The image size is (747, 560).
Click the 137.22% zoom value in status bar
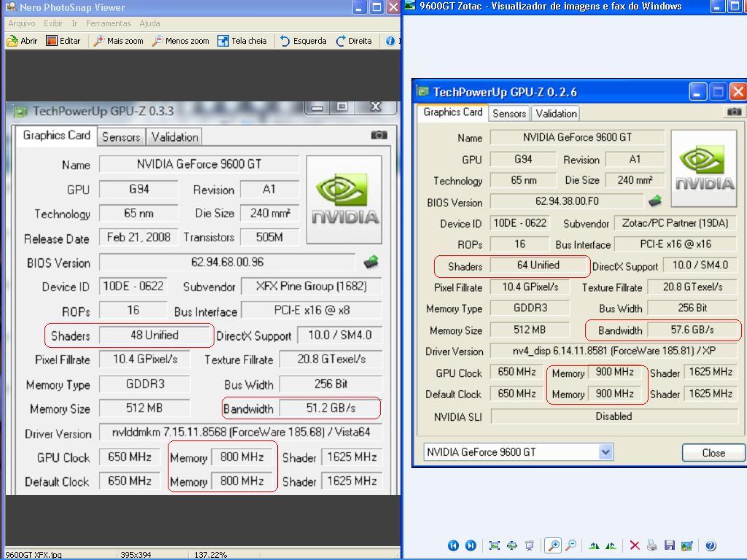click(x=211, y=555)
